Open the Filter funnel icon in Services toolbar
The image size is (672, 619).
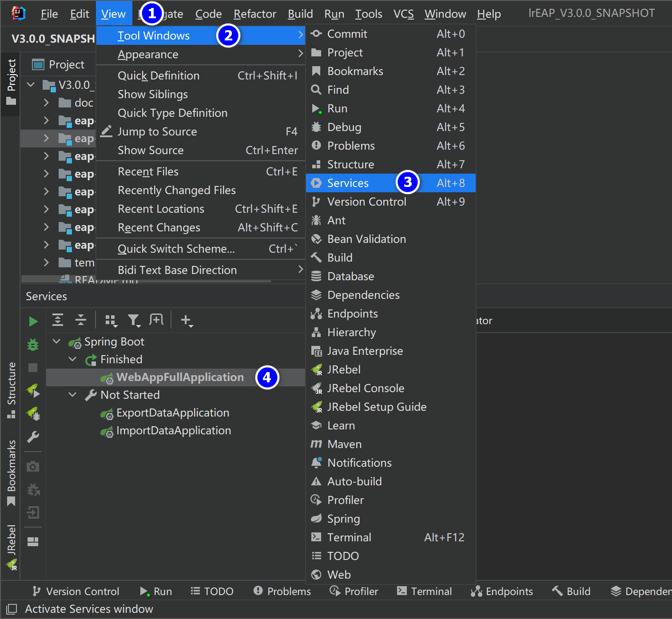click(x=134, y=320)
